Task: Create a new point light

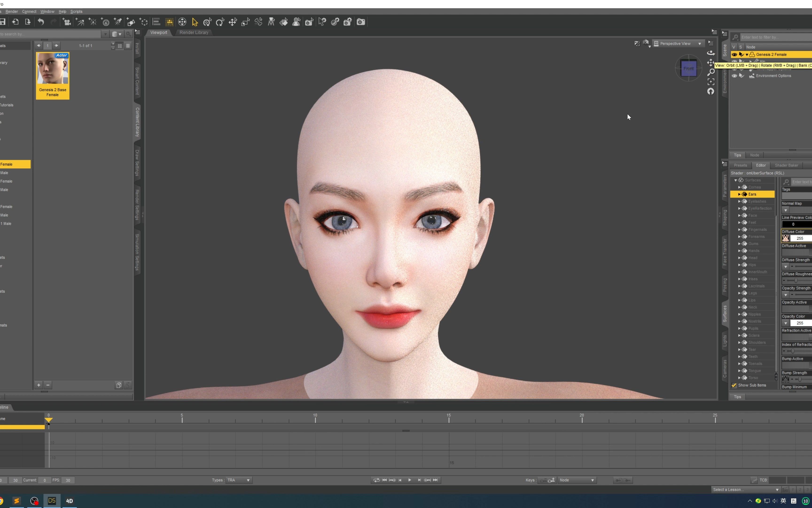Action: point(93,22)
